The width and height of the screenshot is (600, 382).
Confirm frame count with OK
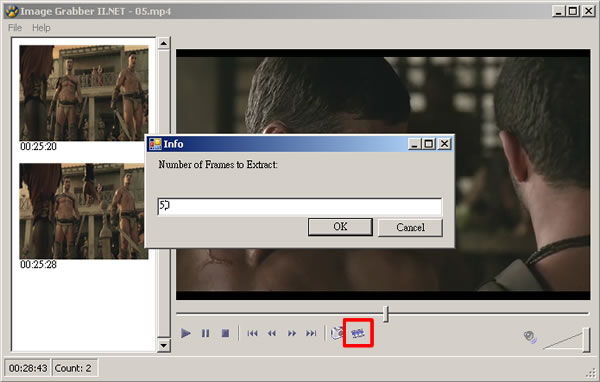click(340, 227)
